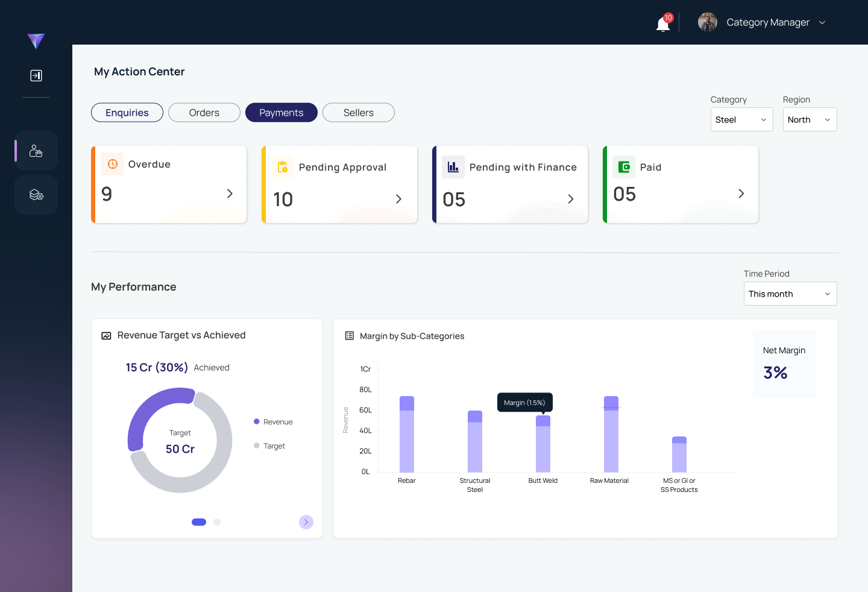Click the Raw Material bar

611,434
